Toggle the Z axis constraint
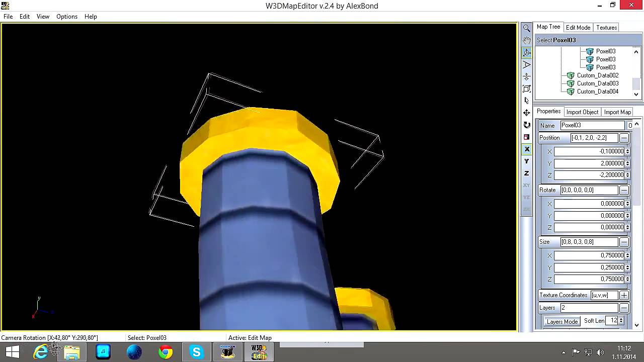The width and height of the screenshot is (644, 362). point(527,173)
